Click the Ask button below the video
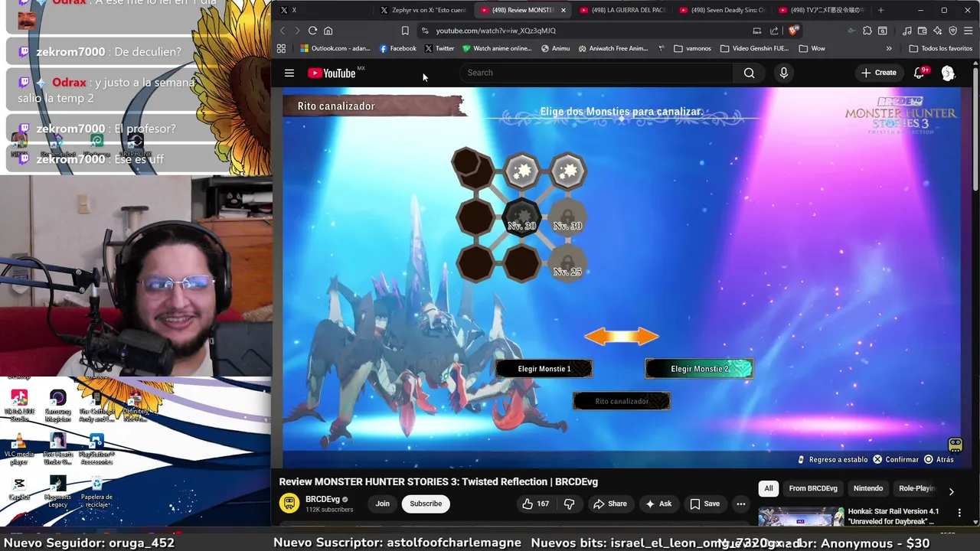Image resolution: width=980 pixels, height=551 pixels. [x=658, y=504]
